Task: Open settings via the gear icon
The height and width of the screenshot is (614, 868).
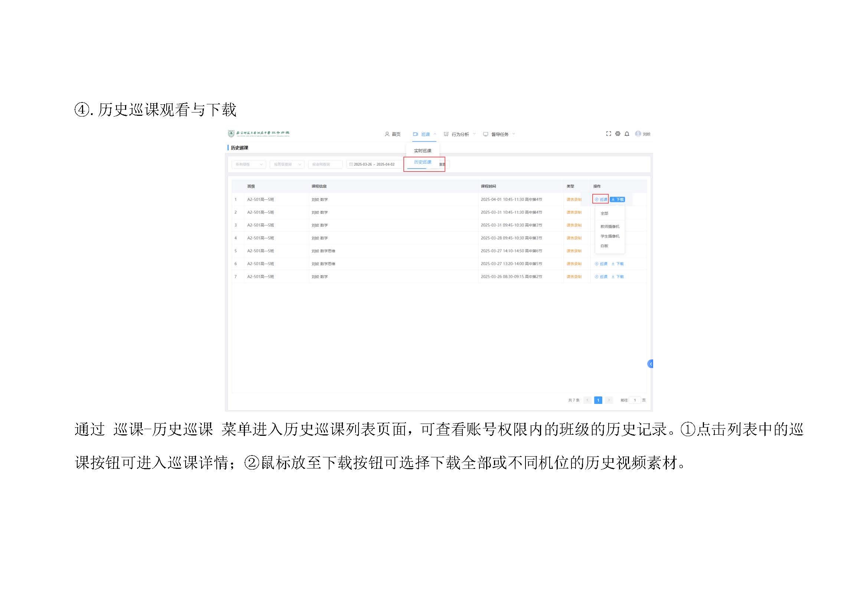Action: tap(618, 134)
